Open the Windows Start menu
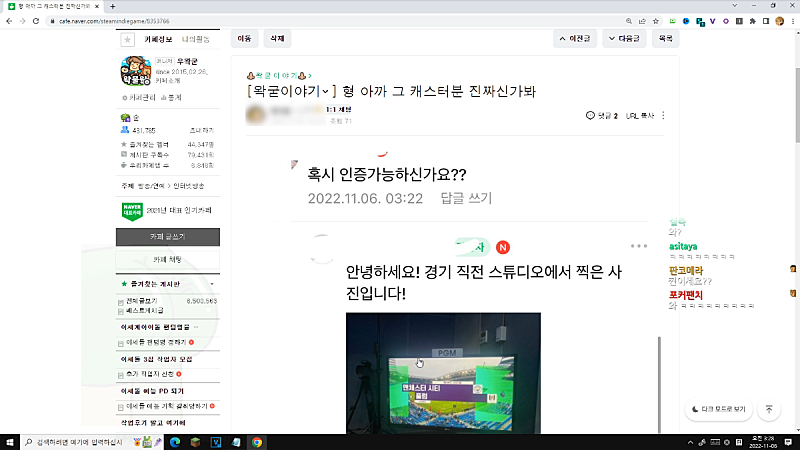Viewport: 800px width, 450px height. pyautogui.click(x=10, y=442)
